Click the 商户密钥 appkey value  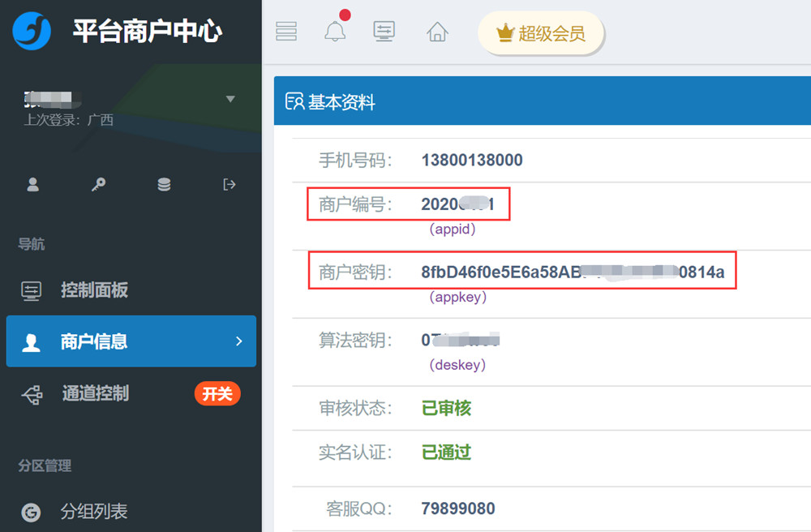click(x=573, y=272)
